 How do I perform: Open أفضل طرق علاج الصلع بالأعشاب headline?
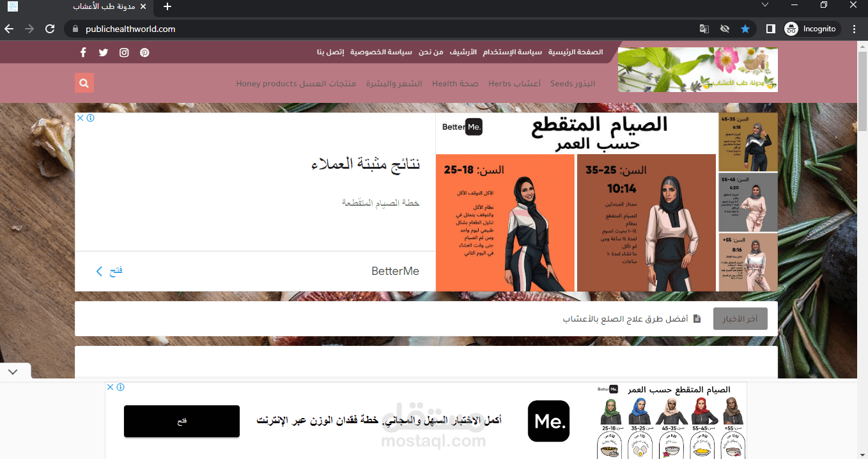pos(626,318)
